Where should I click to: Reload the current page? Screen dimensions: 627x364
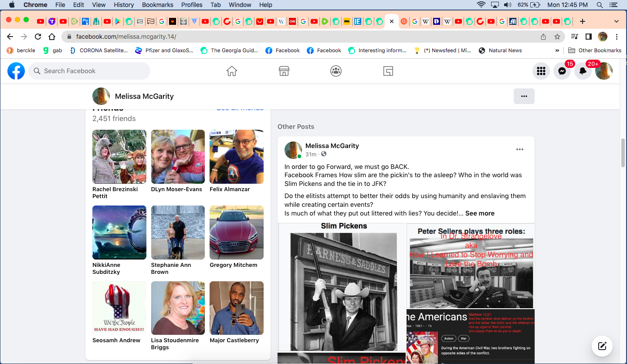click(38, 37)
